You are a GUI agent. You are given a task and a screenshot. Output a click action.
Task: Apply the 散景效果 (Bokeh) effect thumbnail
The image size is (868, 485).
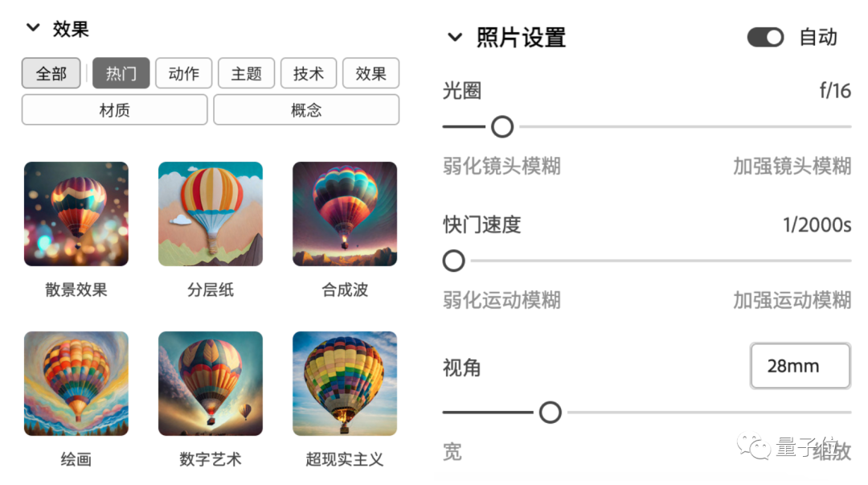pos(76,214)
